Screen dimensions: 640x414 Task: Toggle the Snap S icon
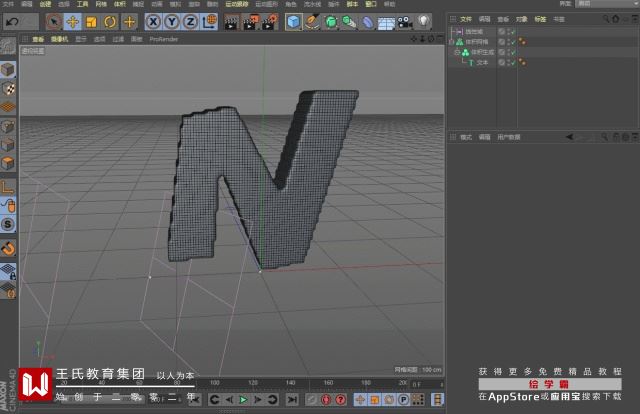[8, 224]
